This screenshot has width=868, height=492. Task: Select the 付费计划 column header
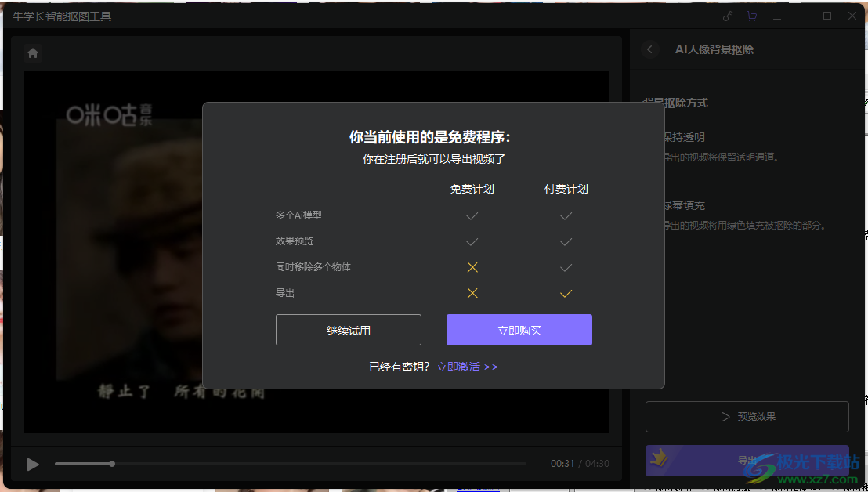pos(566,189)
